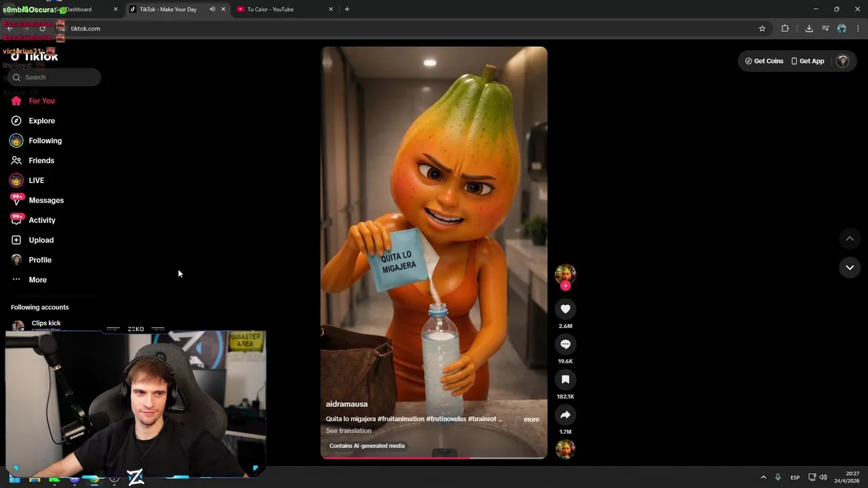Click See translation under the caption
This screenshot has height=488, width=868.
(x=349, y=430)
